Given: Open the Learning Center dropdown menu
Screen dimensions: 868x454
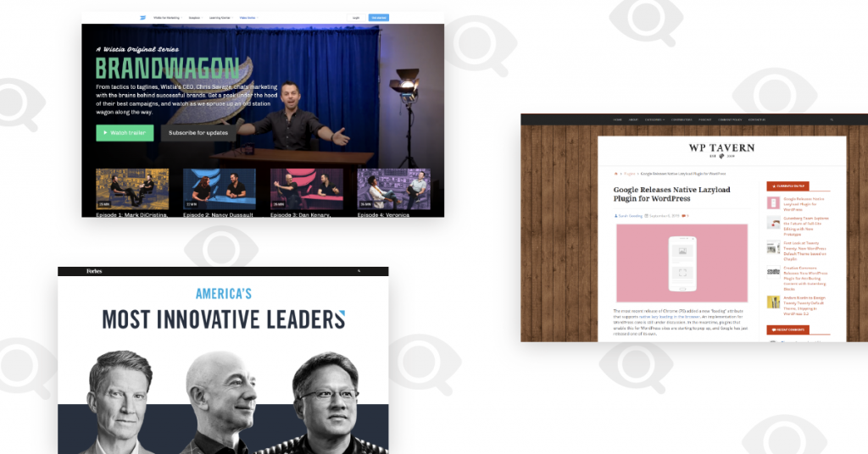Looking at the screenshot, I should coord(220,17).
